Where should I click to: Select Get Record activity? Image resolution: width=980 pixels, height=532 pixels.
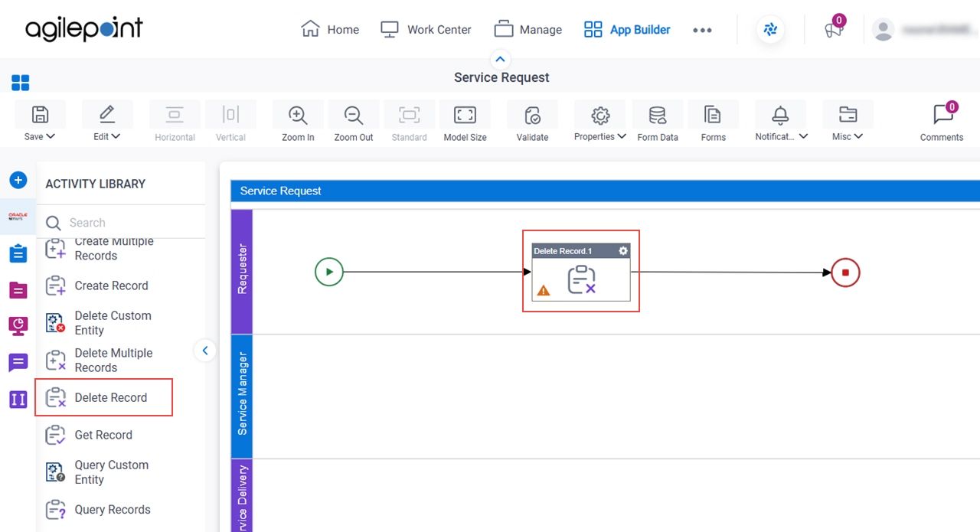coord(89,435)
